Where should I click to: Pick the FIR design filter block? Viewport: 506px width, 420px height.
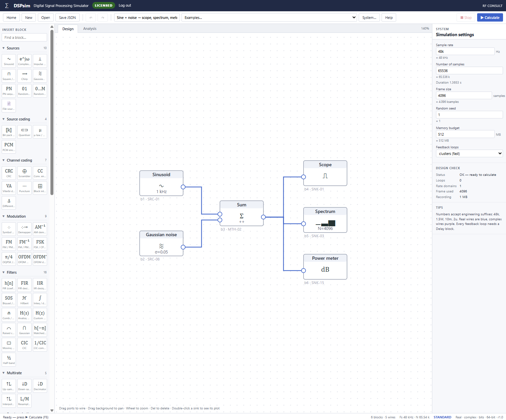pos(25,285)
